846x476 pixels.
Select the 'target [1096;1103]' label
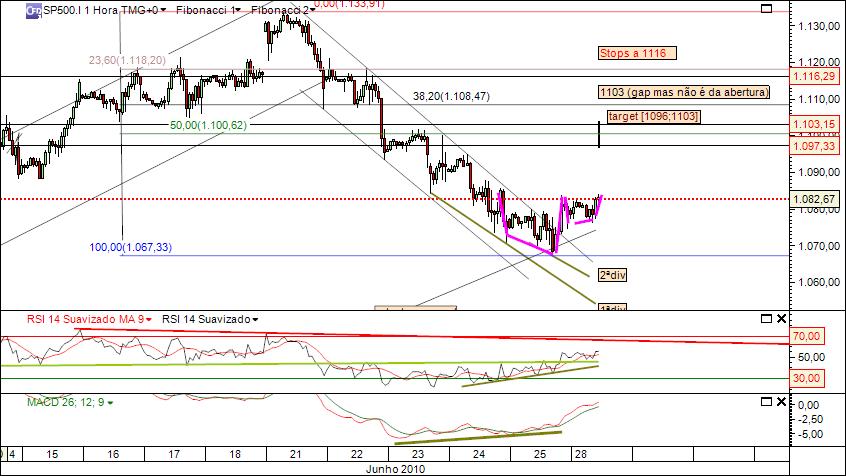(653, 116)
